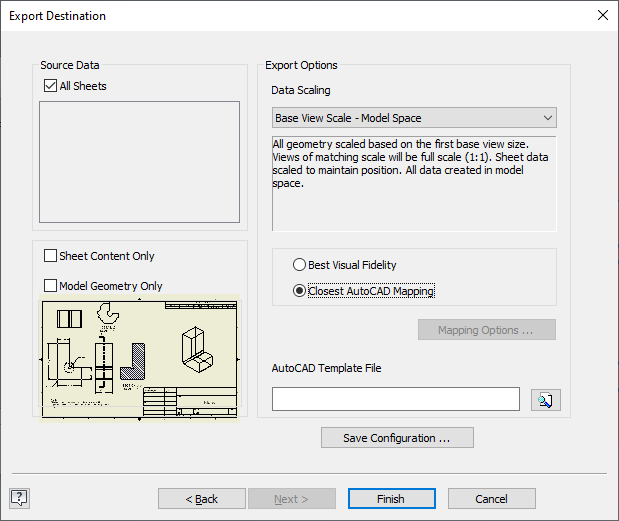Enable Sheet Content Only checkbox
Viewport: 619px width, 521px height.
pyautogui.click(x=51, y=256)
